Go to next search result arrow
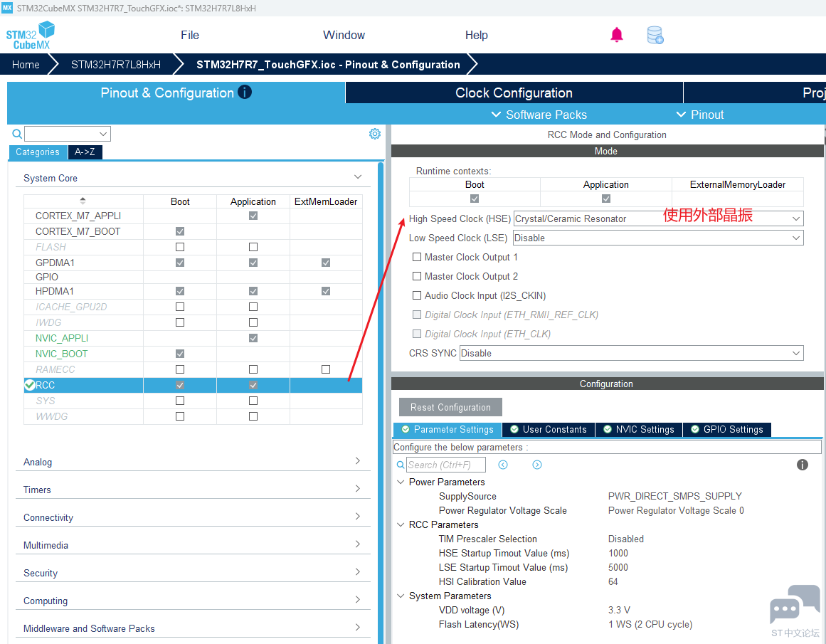The image size is (826, 644). (x=537, y=465)
